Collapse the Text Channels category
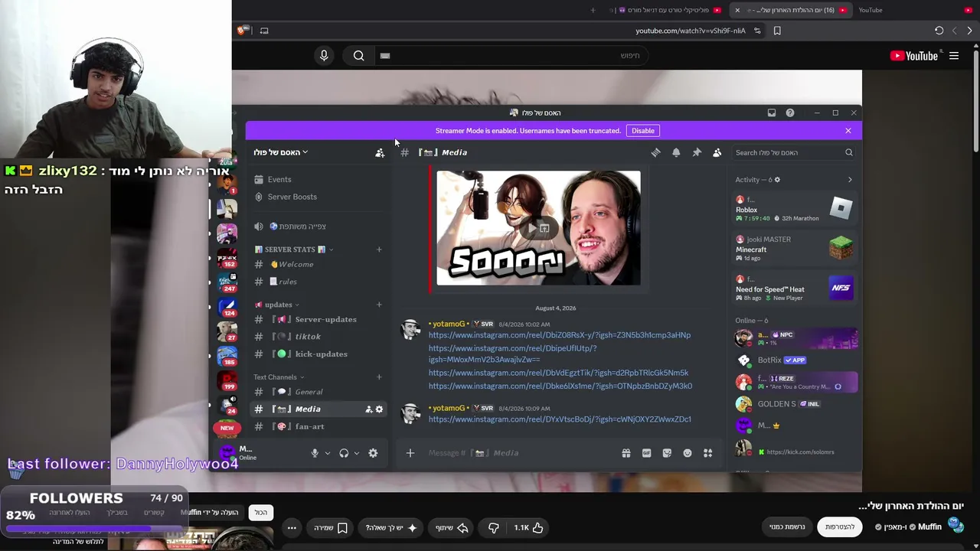Image resolution: width=980 pixels, height=551 pixels. (x=279, y=377)
